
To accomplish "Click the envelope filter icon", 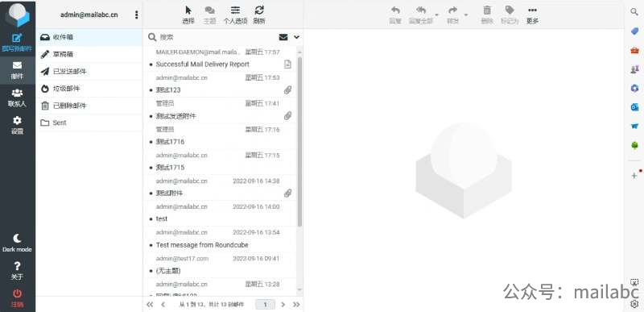I will pyautogui.click(x=283, y=37).
